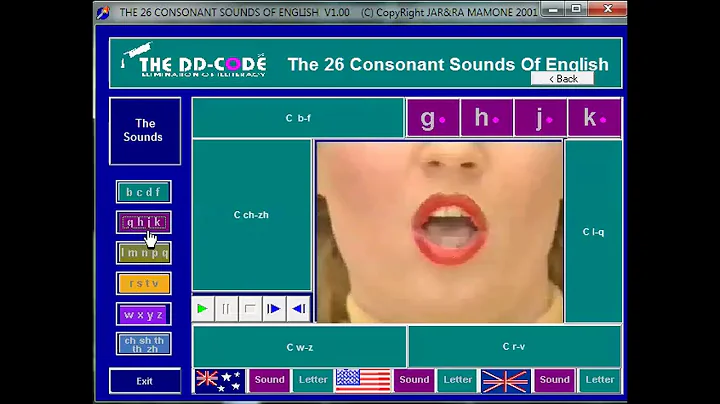
Task: Click the mouth video display
Action: pos(439,232)
